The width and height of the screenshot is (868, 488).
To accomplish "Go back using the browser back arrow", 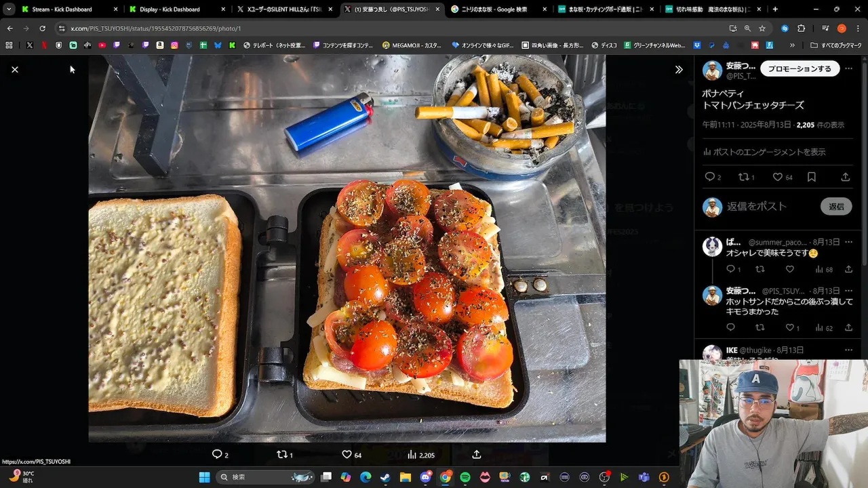I will pyautogui.click(x=9, y=28).
